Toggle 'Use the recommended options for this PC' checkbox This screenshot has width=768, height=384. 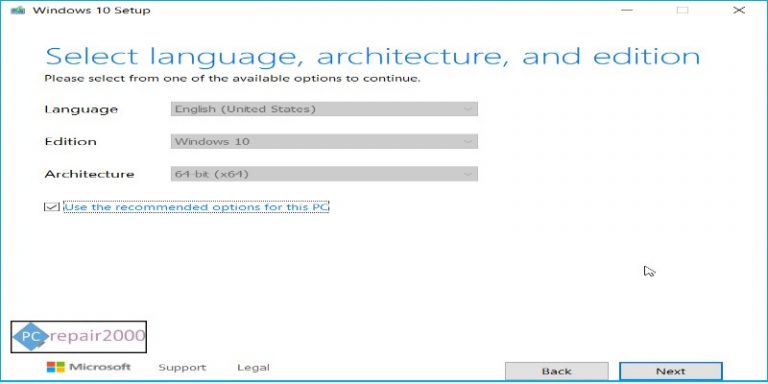[x=51, y=207]
